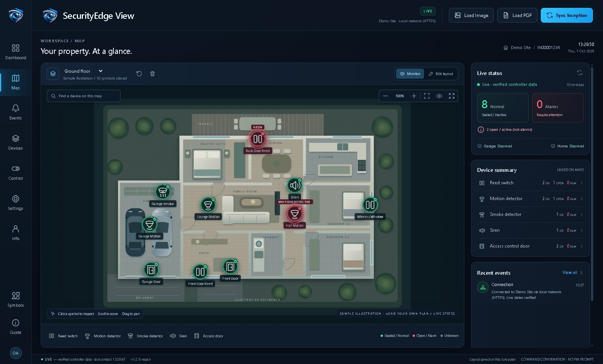Open the Ground floor dropdown

pyautogui.click(x=84, y=71)
